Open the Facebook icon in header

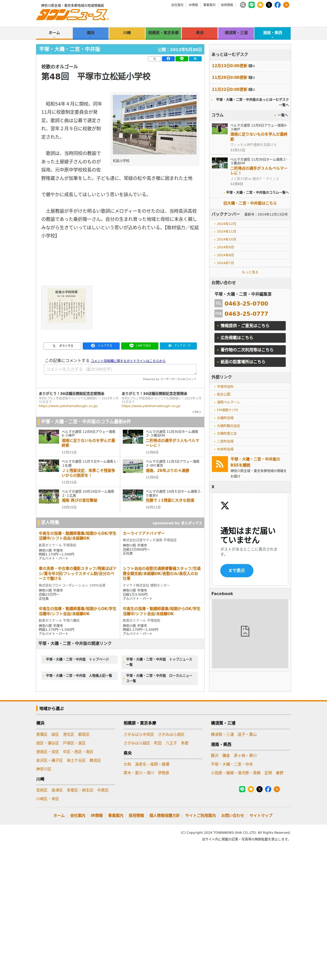coord(278,5)
